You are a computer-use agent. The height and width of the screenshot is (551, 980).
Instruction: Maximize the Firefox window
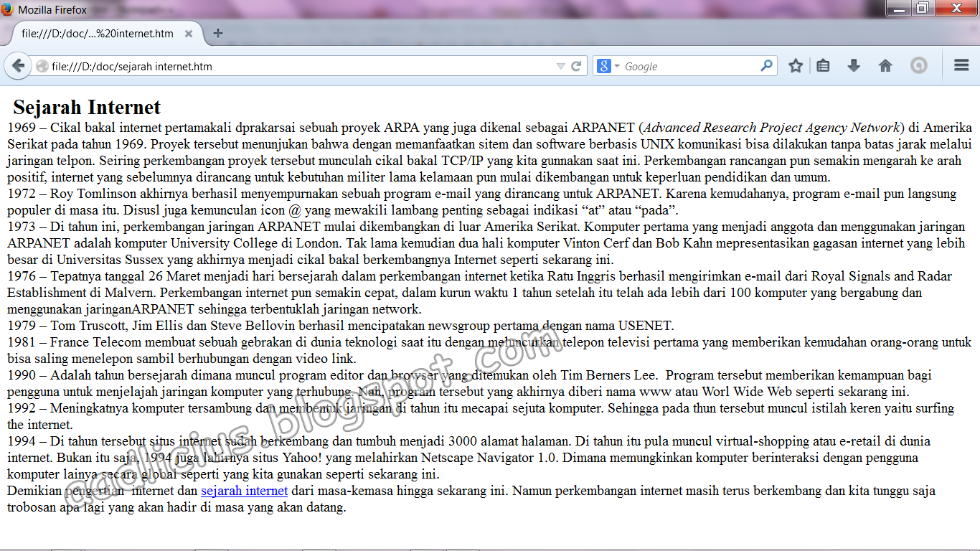pyautogui.click(x=923, y=8)
